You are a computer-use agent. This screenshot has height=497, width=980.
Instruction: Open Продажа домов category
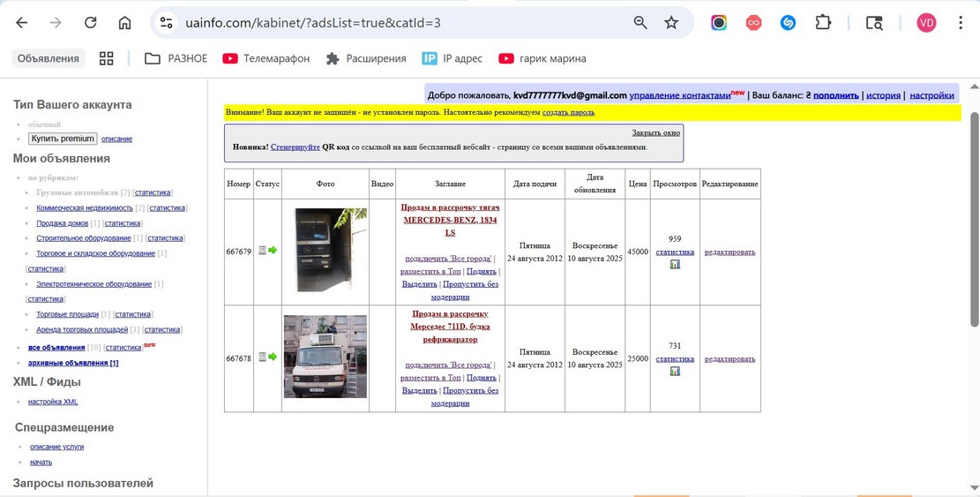click(62, 223)
